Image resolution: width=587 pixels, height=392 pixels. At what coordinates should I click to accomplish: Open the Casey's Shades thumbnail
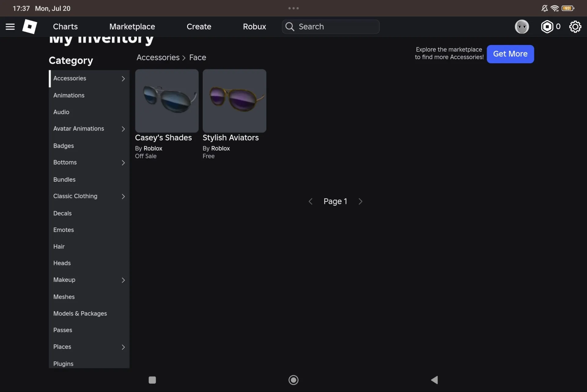pyautogui.click(x=167, y=101)
